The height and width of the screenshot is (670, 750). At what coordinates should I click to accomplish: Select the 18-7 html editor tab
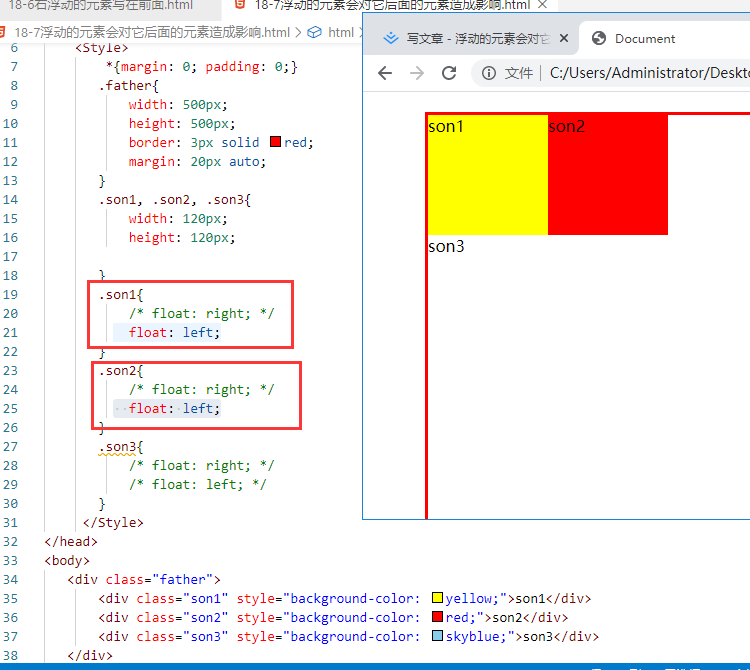[391, 5]
